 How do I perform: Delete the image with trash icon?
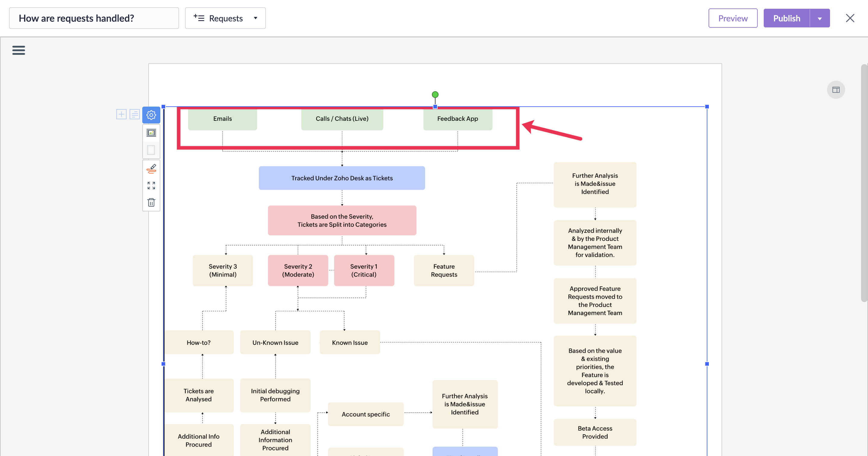click(151, 202)
